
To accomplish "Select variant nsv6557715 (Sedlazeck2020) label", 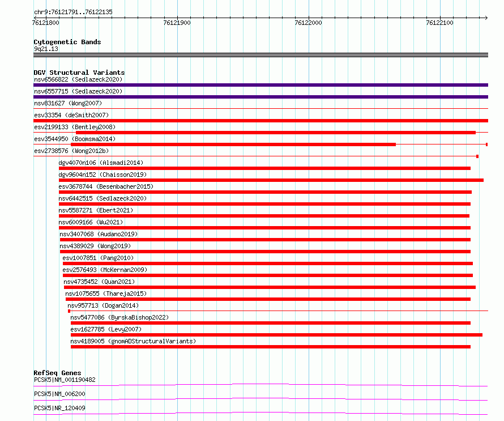I will [x=78, y=91].
